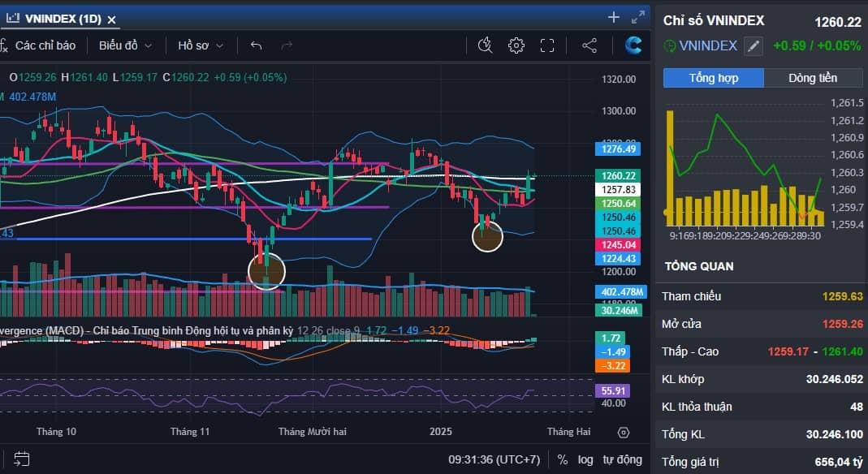Click the time axis settings hexagon icon
Viewport: 868px width, 474px height.
point(624,432)
